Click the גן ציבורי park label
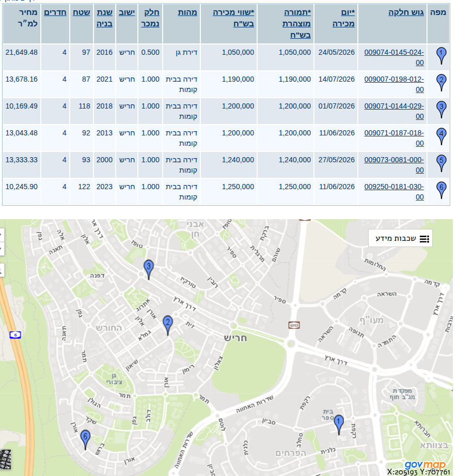The image size is (458, 476). coord(114,379)
